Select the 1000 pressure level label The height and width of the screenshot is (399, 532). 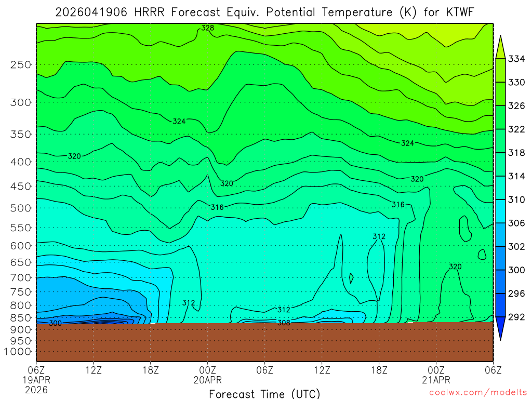click(18, 352)
